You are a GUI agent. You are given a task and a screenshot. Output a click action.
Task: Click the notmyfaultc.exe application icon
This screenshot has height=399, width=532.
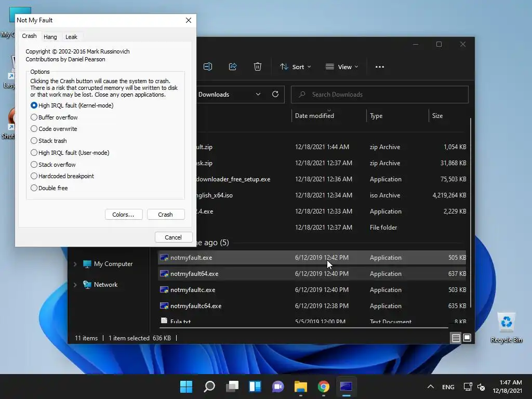click(164, 290)
